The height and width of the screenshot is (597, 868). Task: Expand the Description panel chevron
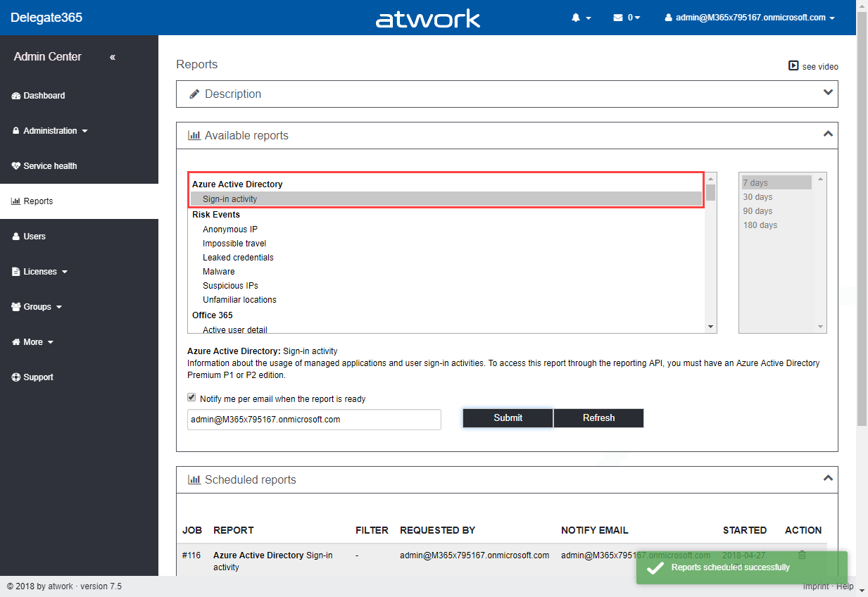pos(828,92)
